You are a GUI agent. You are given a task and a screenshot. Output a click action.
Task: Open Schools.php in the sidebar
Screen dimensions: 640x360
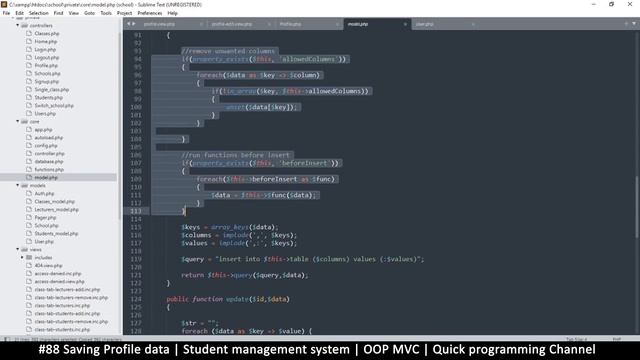tap(47, 73)
